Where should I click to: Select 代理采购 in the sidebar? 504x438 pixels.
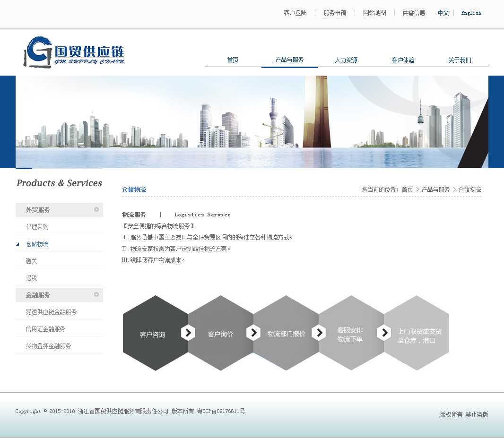pos(37,227)
